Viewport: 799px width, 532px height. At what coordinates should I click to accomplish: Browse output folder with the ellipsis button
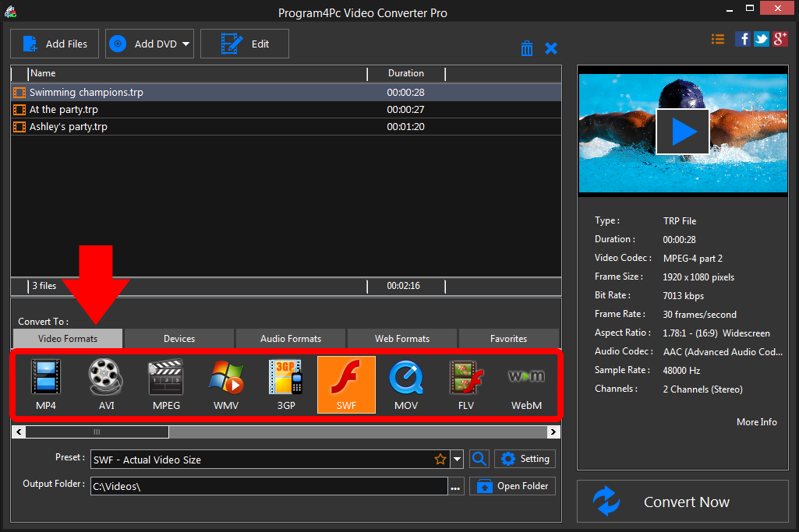coord(455,485)
